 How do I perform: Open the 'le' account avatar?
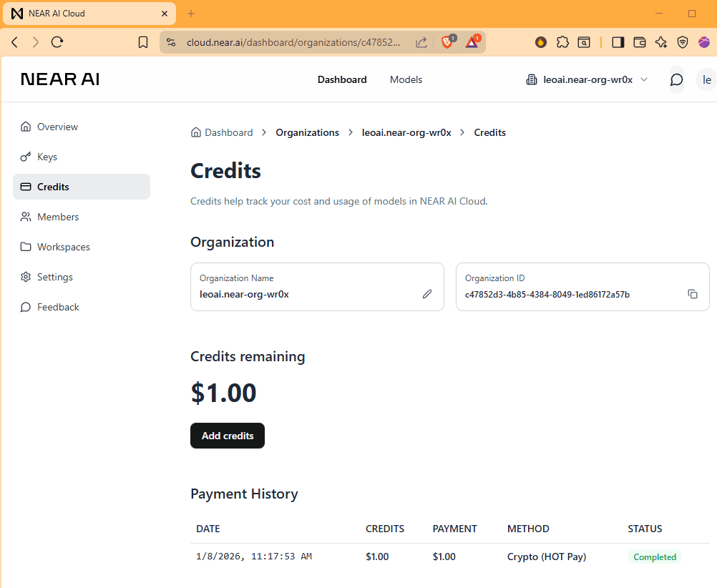click(x=706, y=79)
